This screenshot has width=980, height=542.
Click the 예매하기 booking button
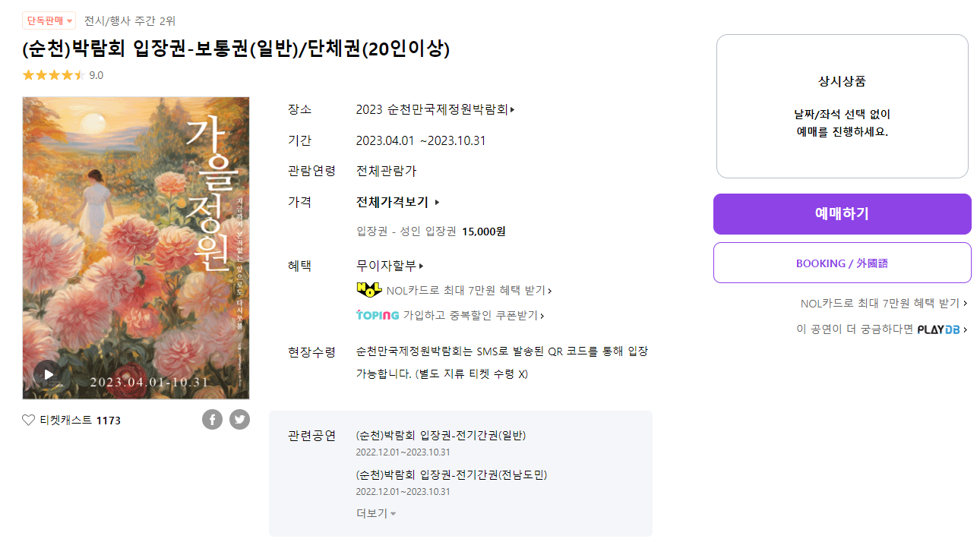tap(842, 213)
